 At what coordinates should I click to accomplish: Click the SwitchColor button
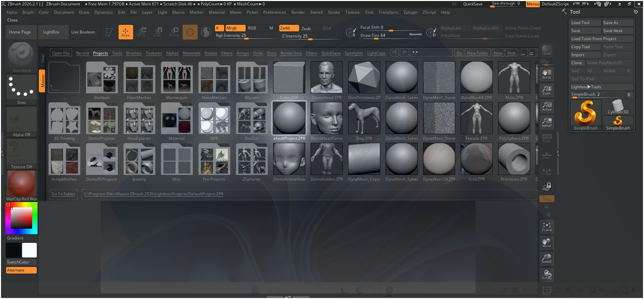(21, 262)
